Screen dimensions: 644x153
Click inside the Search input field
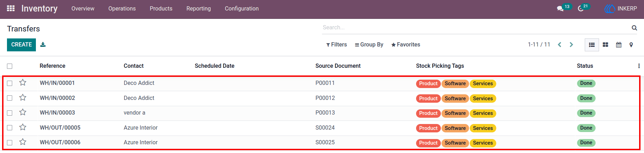(476, 28)
